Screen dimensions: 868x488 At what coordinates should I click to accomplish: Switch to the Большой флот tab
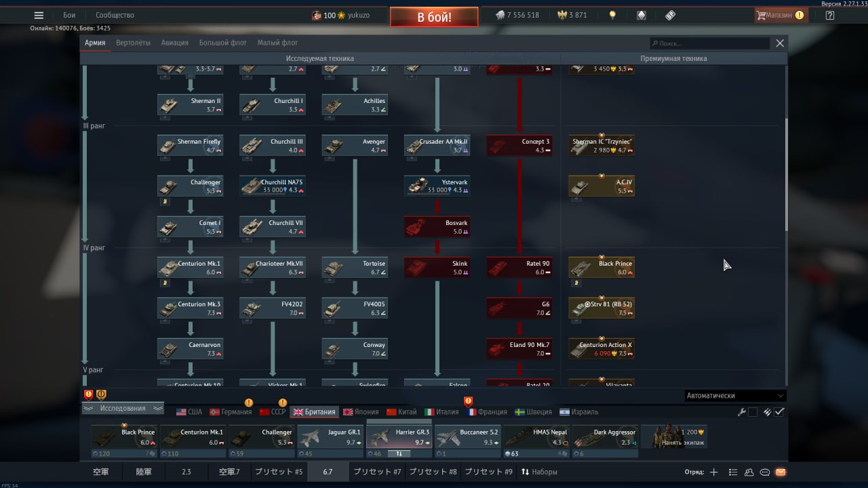[222, 43]
